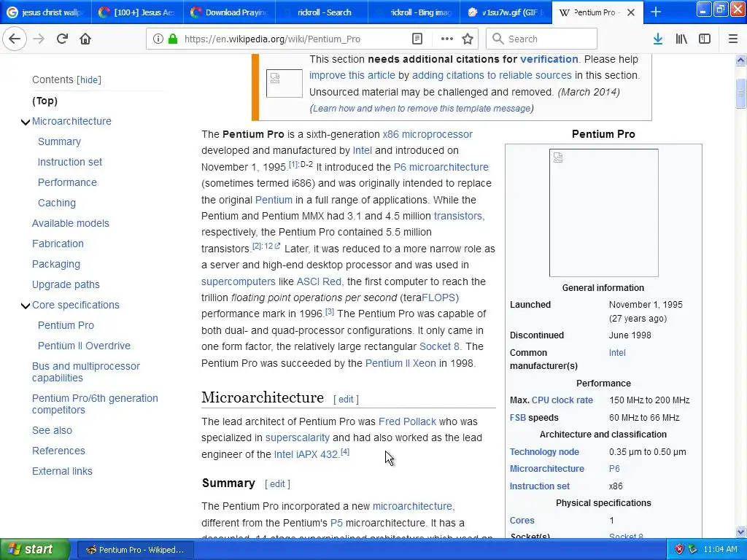Go to Performance in contents sidebar

click(67, 182)
